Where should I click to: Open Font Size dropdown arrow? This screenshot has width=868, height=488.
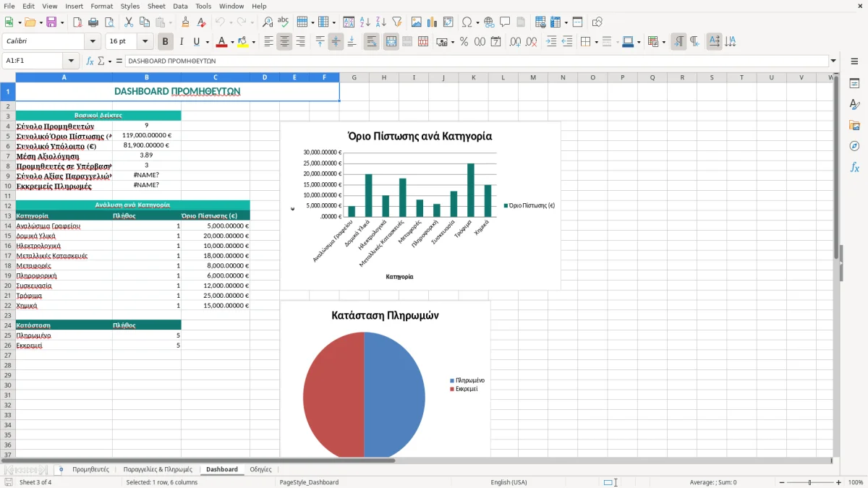point(145,42)
